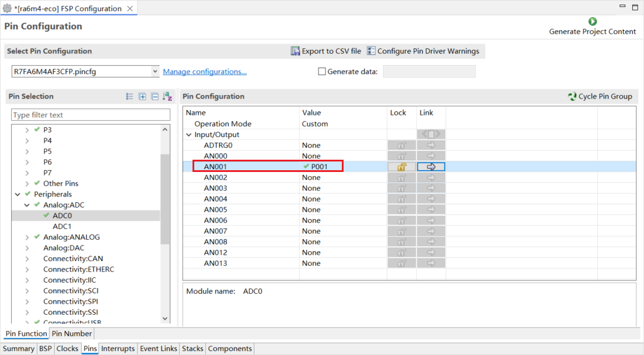Expand the P3 tree node
644x355 pixels.
27,129
